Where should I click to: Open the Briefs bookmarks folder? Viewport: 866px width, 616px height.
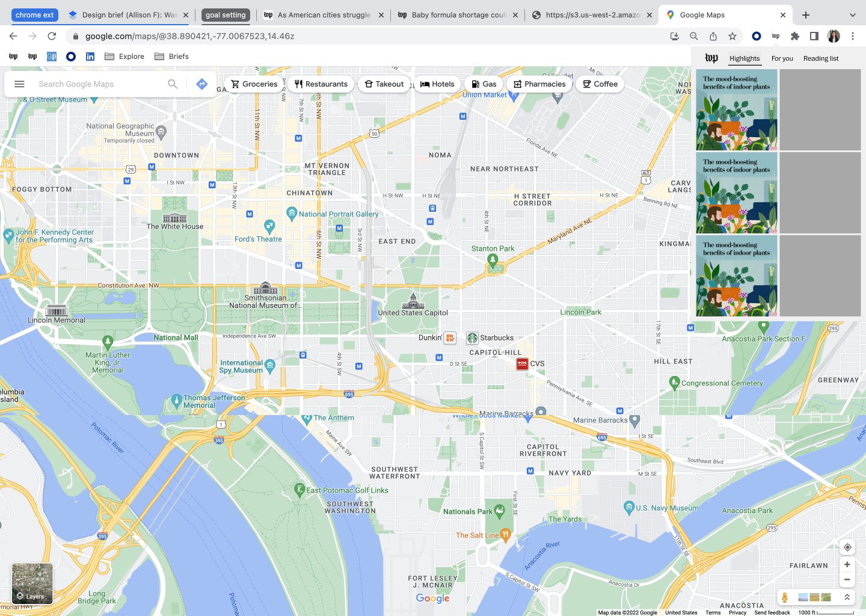coord(171,57)
